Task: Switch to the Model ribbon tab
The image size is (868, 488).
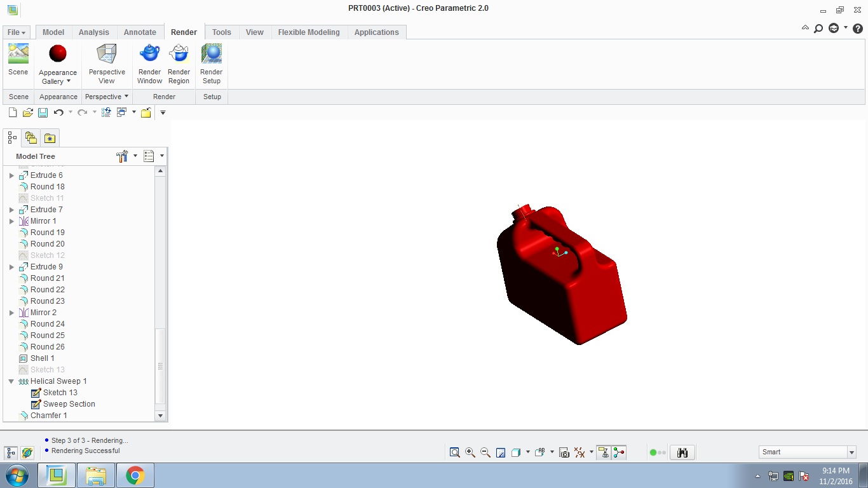Action: pos(53,32)
